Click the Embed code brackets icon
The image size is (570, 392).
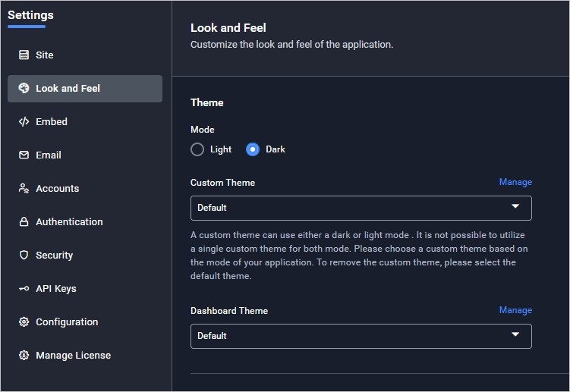(x=24, y=122)
